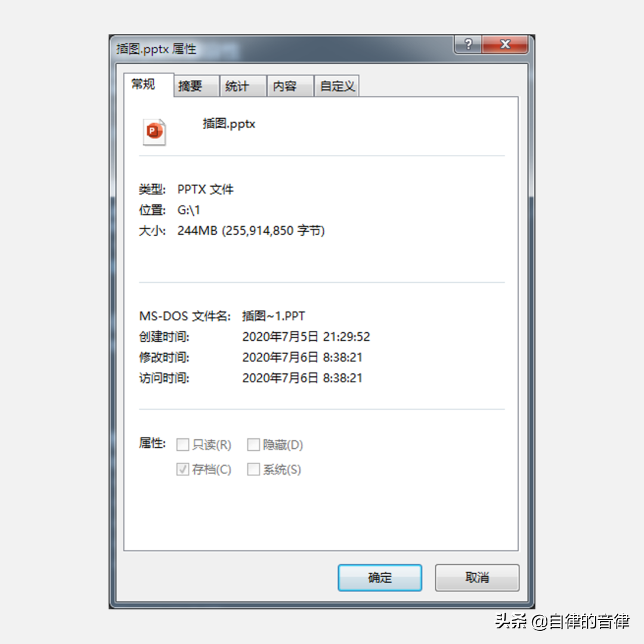Toggle the 隐藏(D) hidden checkbox
The image size is (644, 644).
(x=253, y=444)
